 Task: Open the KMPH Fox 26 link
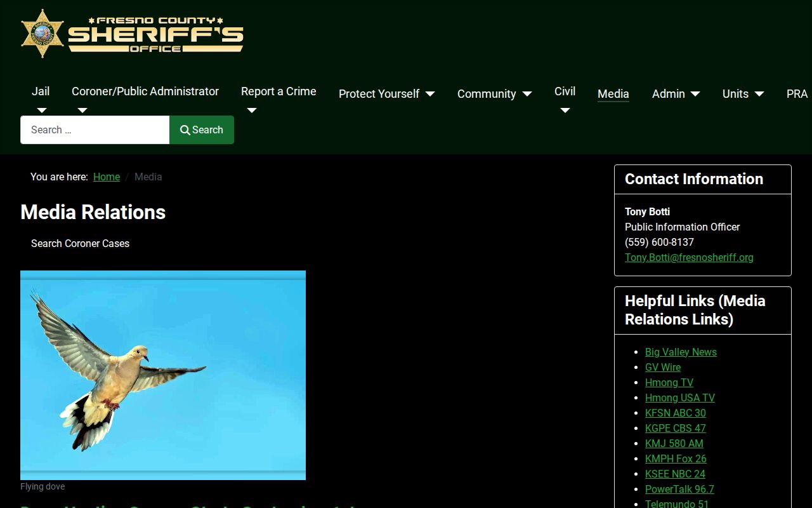point(676,458)
